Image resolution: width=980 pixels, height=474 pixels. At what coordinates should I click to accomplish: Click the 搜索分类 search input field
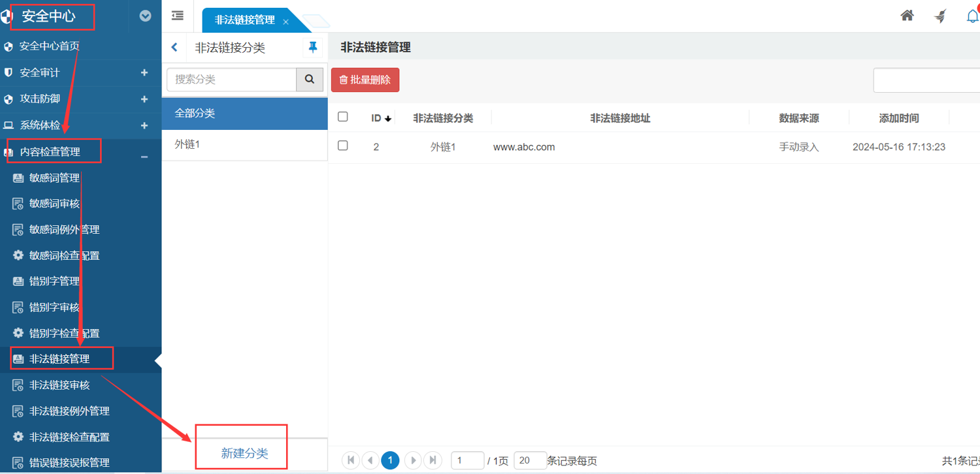232,79
